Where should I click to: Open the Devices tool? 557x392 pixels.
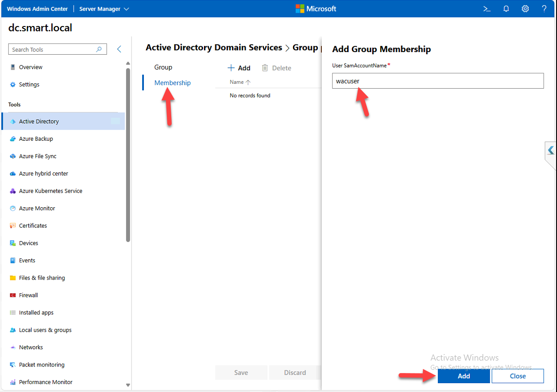(63, 243)
